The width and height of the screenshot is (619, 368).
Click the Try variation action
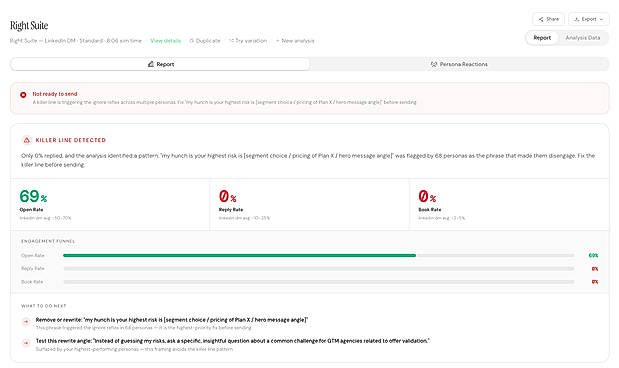(248, 41)
